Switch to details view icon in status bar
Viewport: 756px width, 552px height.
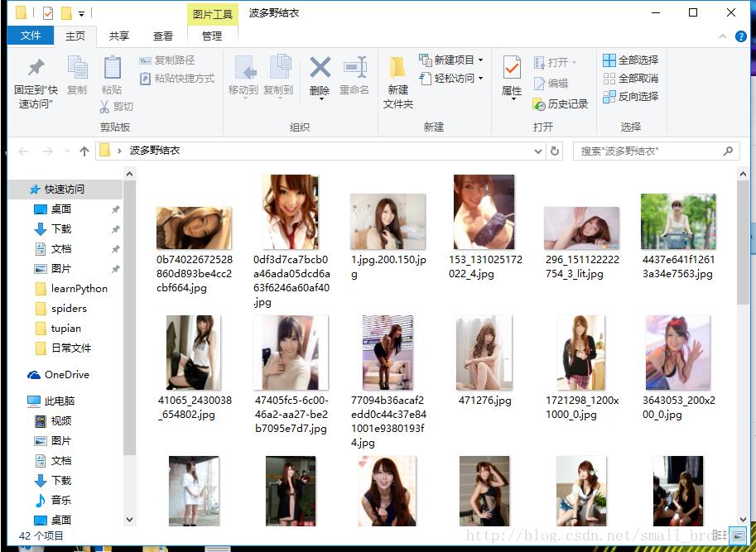coord(720,535)
